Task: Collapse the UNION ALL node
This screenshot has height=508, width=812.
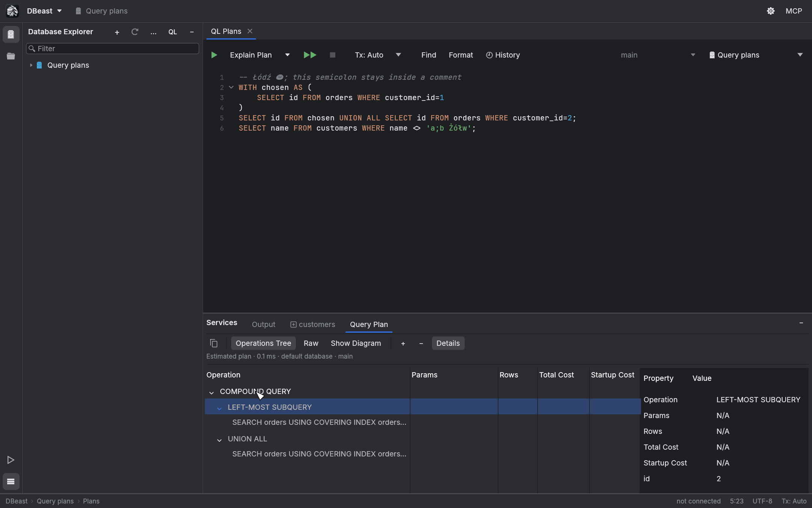Action: coord(220,440)
